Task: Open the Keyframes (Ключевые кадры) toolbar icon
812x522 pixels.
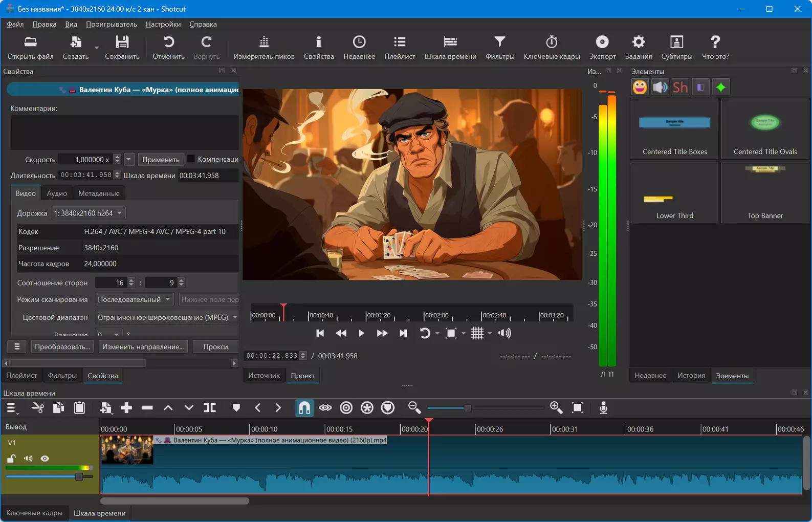Action: (x=552, y=48)
